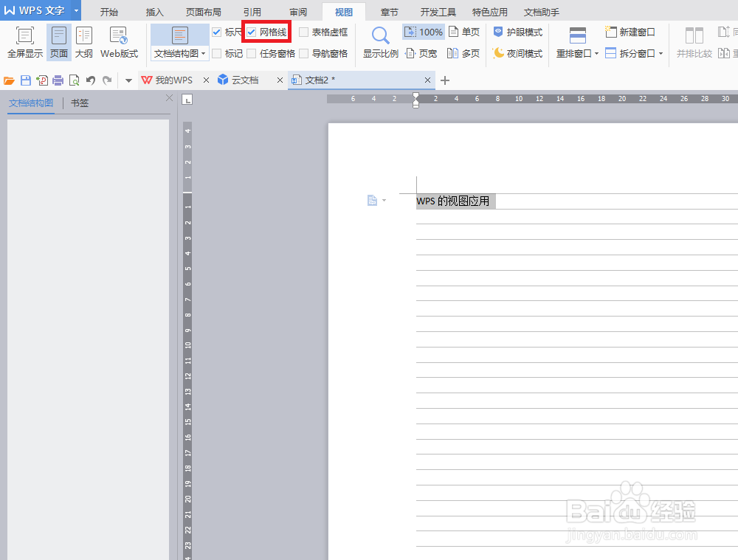
Task: Click the Open folder icon in quick toolbar
Action: pyautogui.click(x=9, y=81)
